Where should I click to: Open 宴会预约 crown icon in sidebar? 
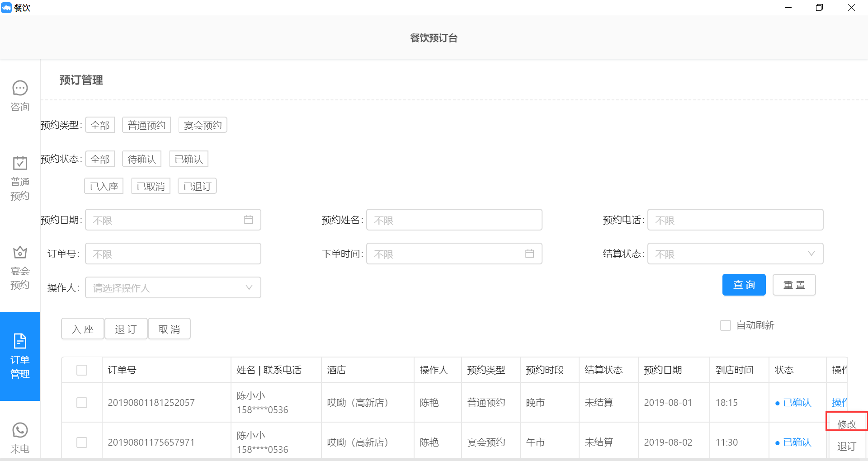(20, 252)
